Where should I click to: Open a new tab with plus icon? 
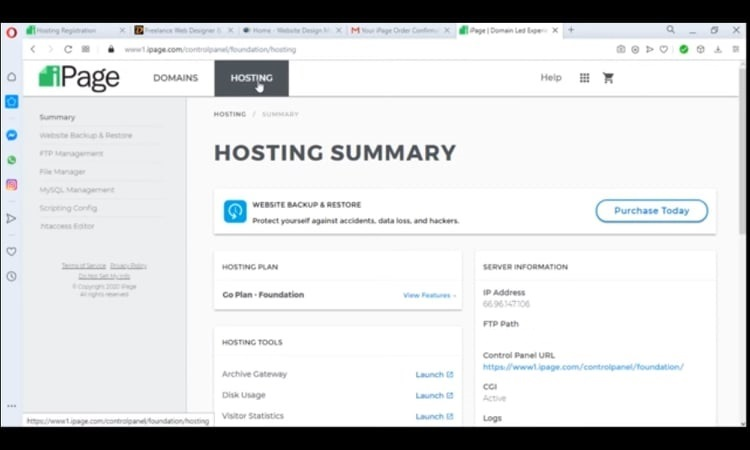point(571,30)
